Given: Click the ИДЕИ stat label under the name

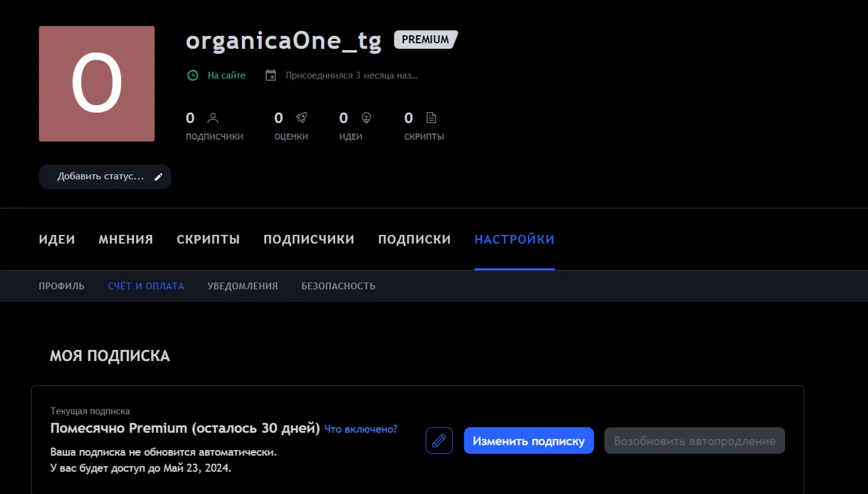Looking at the screenshot, I should (351, 137).
